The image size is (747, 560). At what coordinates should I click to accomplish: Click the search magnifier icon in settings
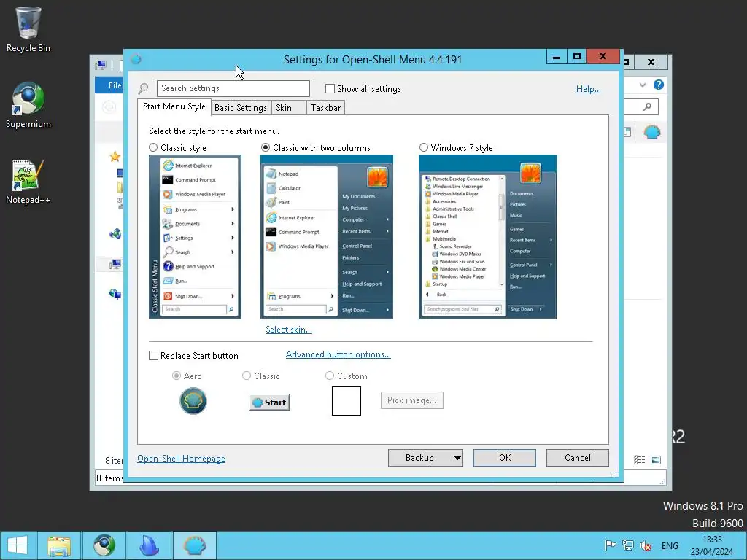tap(143, 88)
